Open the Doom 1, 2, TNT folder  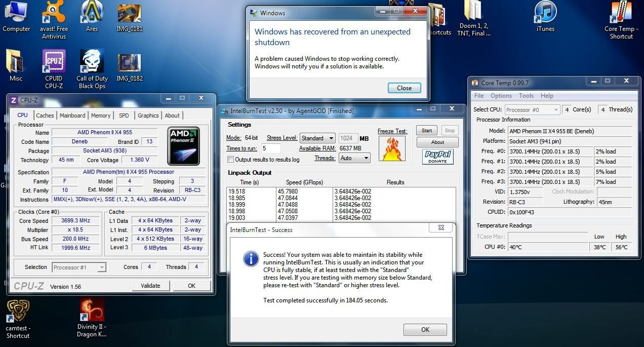pos(474,19)
